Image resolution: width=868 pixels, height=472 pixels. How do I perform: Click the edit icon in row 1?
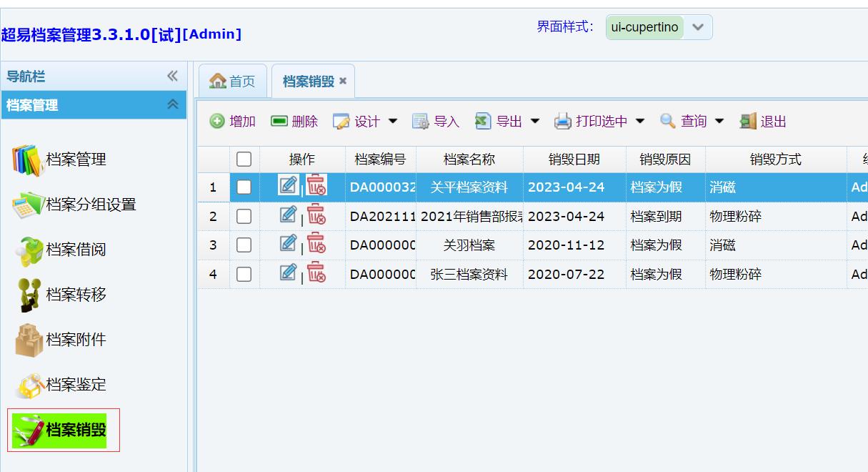coord(288,186)
